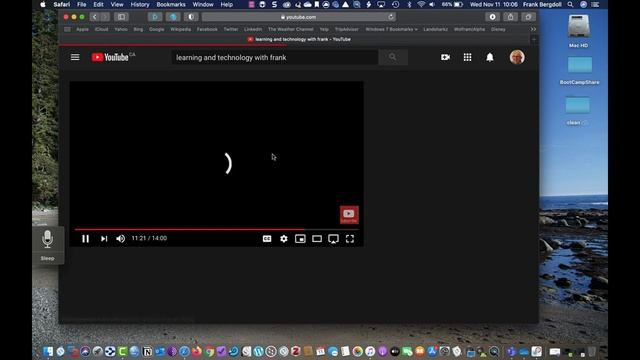Screen dimensions: 640x360
Task: Open the video settings gear
Action: 284,239
